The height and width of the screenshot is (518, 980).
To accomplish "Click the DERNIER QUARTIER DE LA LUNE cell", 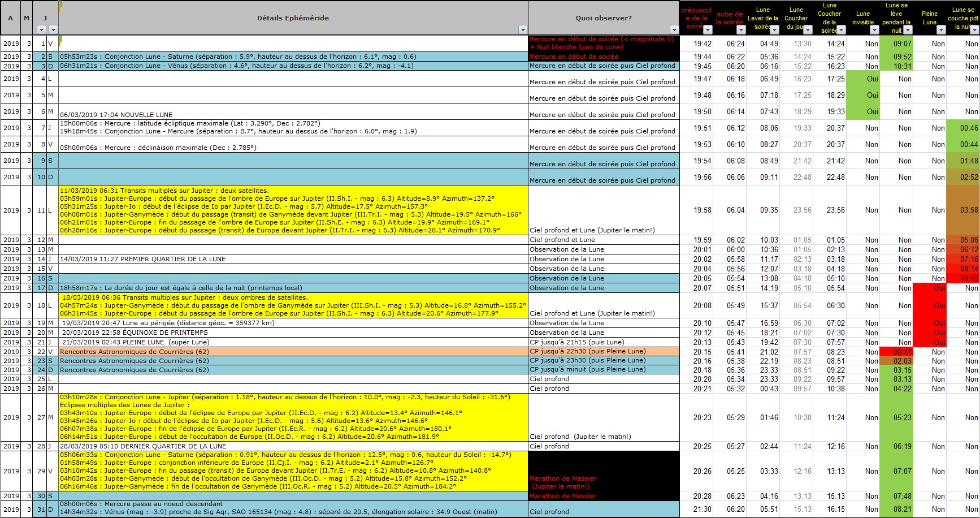I will pyautogui.click(x=293, y=446).
